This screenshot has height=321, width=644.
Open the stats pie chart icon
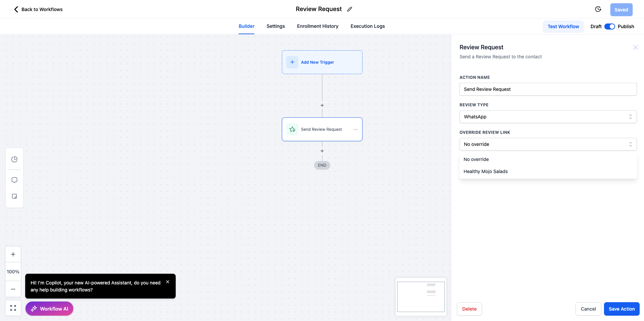[14, 159]
